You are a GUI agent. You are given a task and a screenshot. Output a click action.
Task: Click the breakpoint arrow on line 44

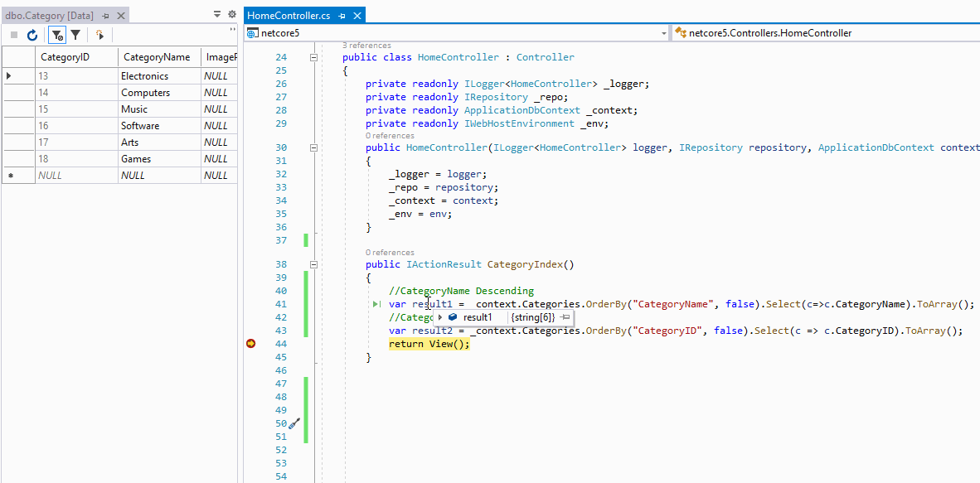coord(251,344)
